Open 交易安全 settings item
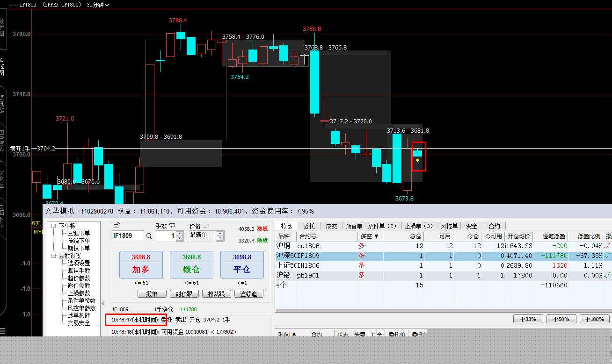Screen dimensions: 612x364 click(79, 323)
